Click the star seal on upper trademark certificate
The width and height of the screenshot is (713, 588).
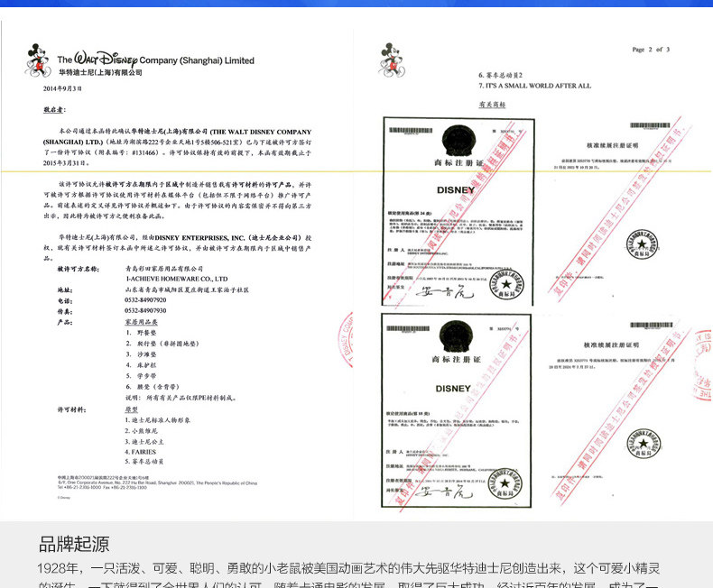coord(506,284)
